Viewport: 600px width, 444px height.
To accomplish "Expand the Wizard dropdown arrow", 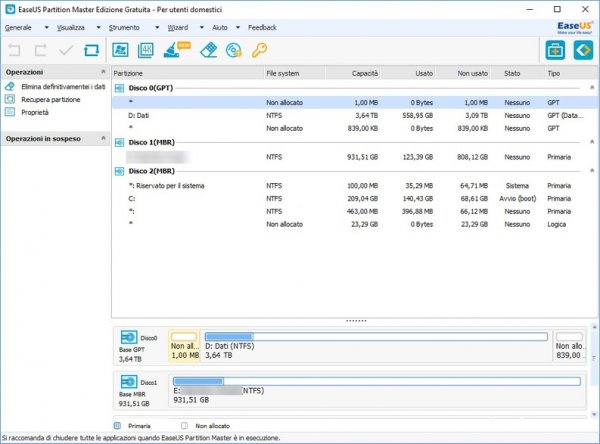I will click(x=202, y=28).
